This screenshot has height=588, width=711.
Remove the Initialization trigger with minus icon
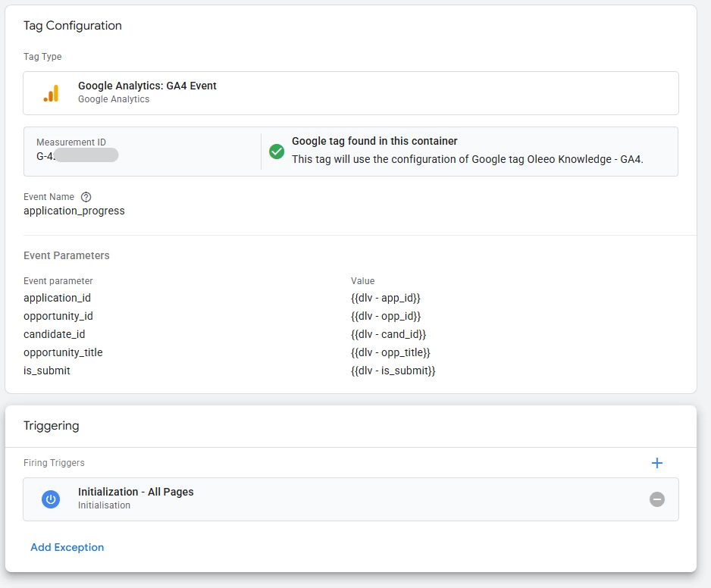coord(657,499)
